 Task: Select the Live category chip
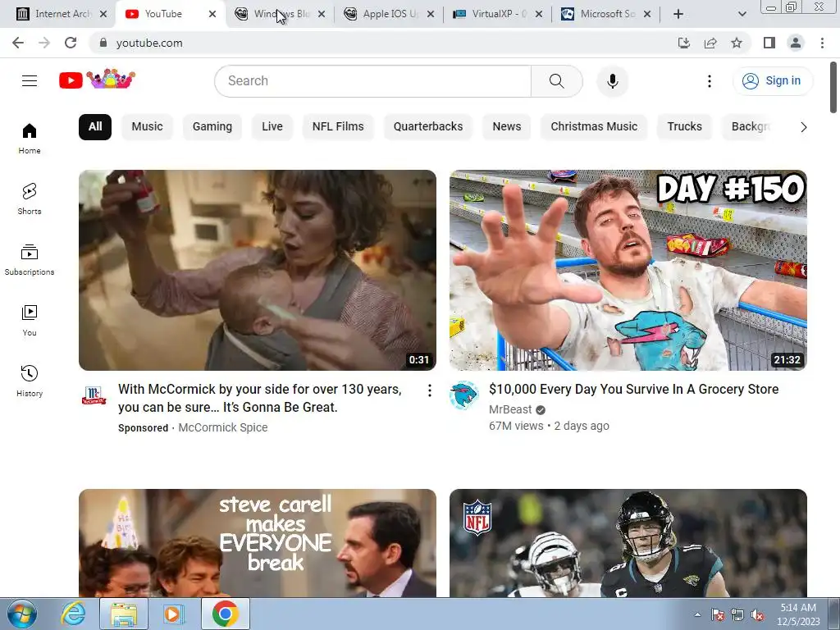[272, 127]
